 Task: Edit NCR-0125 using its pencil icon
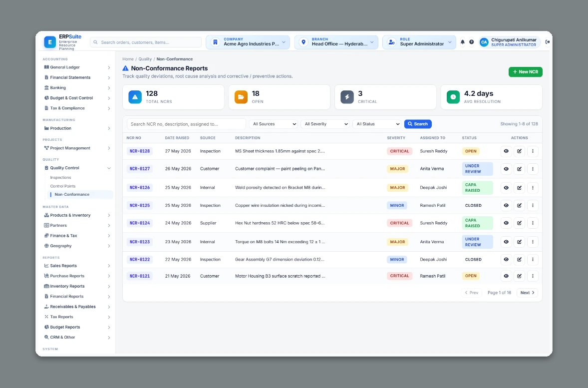(520, 205)
